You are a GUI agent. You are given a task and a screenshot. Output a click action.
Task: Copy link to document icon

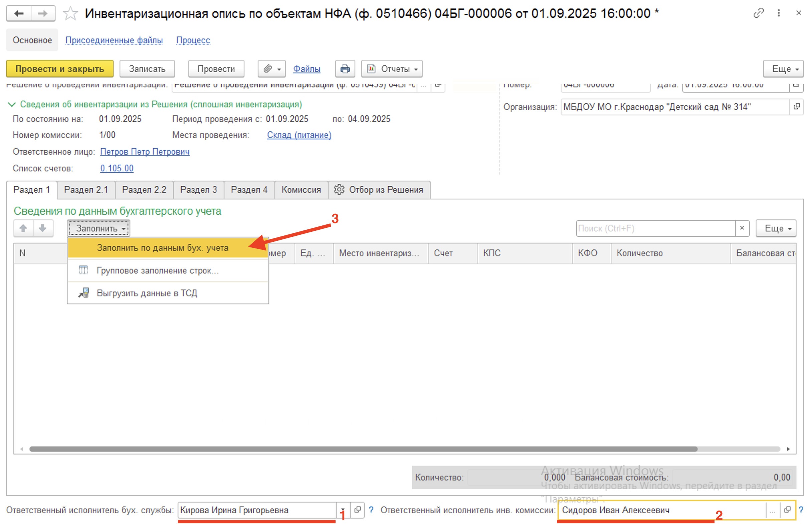[x=758, y=13]
